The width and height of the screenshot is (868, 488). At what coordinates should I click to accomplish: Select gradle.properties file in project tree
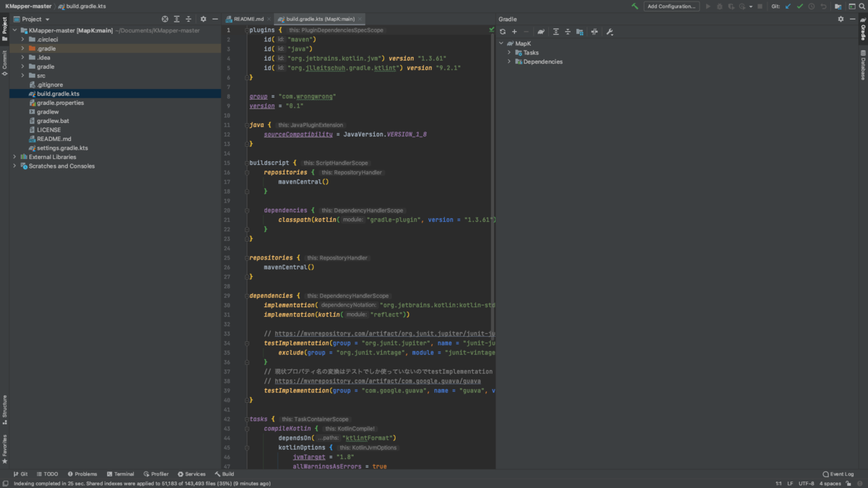(60, 103)
